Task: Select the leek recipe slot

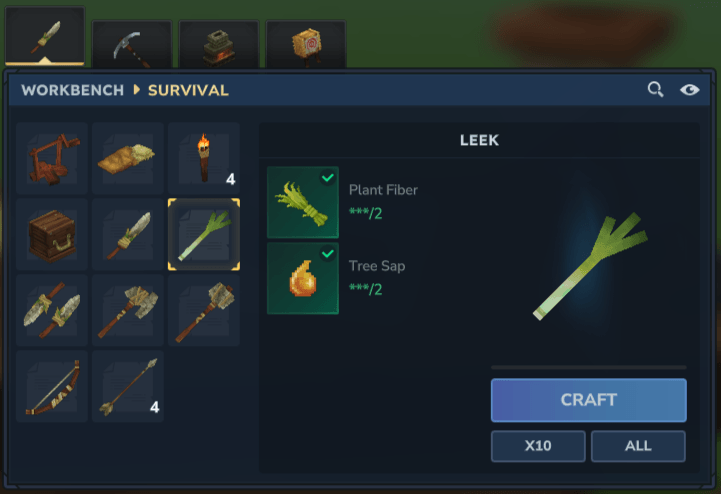Action: 204,234
